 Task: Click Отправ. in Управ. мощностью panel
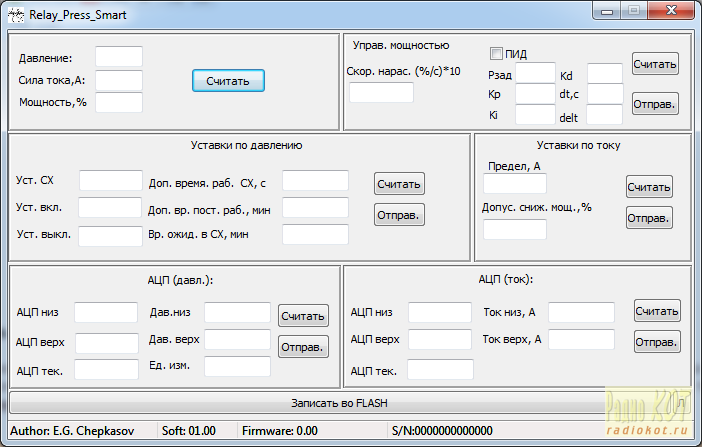click(655, 103)
